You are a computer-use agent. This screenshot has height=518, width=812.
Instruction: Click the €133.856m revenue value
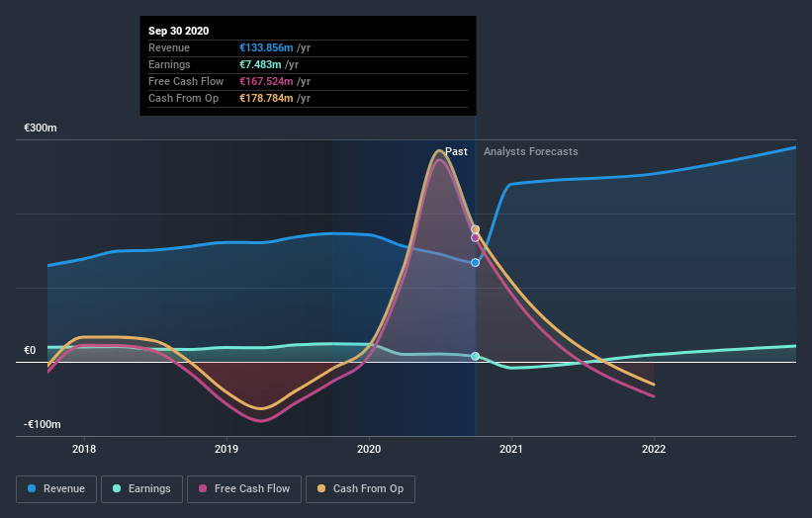coord(266,47)
